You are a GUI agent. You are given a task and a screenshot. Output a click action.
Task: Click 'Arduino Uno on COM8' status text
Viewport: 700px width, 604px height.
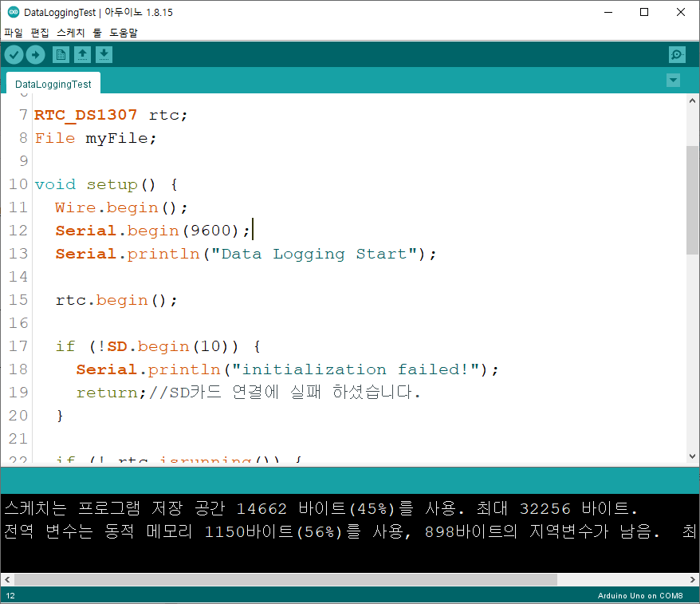point(640,595)
